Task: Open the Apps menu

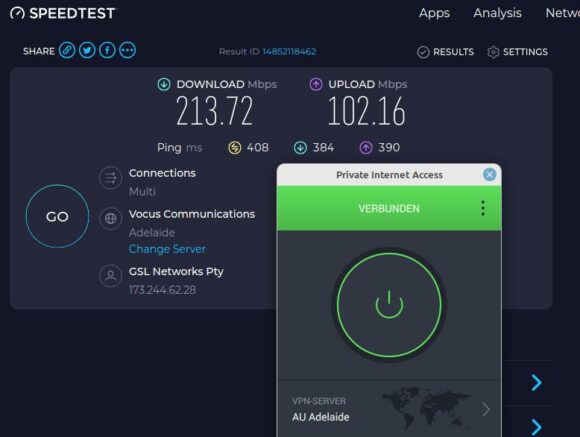Action: tap(434, 13)
